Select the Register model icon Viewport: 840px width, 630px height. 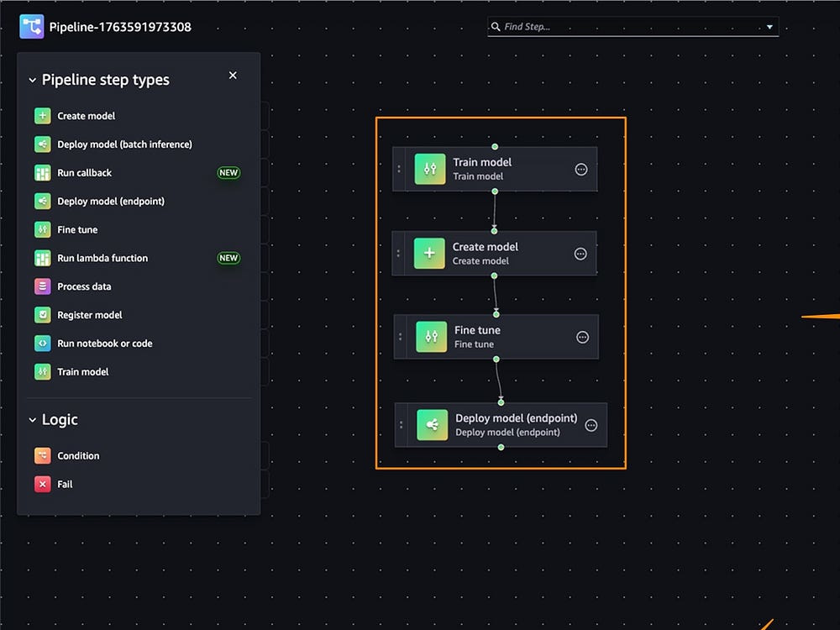tap(42, 314)
